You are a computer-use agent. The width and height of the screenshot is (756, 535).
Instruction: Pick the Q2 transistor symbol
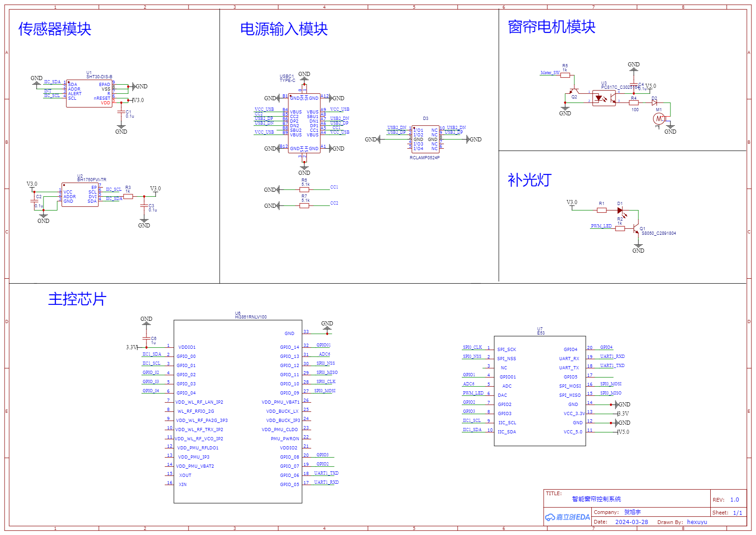[573, 91]
